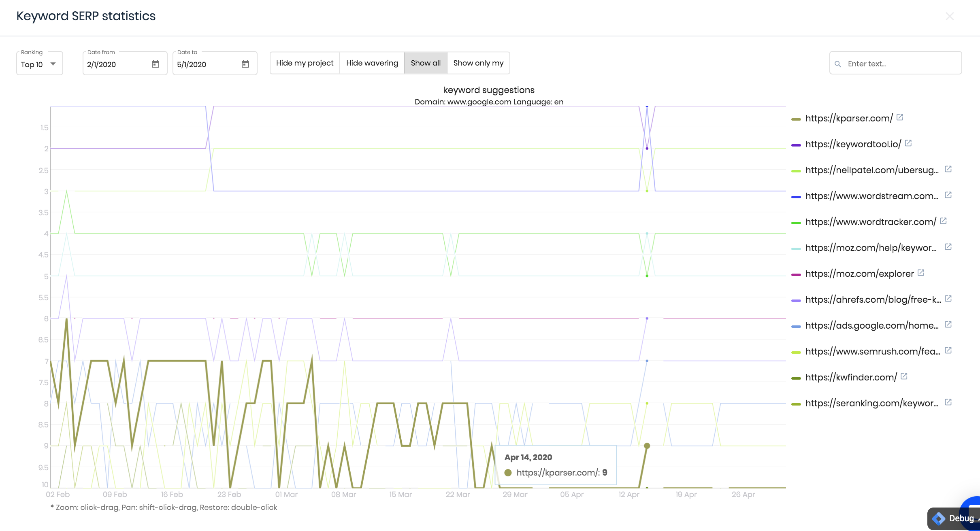Open ahrefs.com/blog external link icon
The image size is (980, 531).
[x=948, y=299]
